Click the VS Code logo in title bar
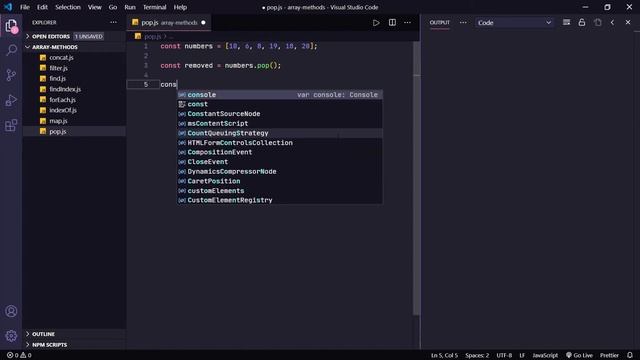640x360 pixels. (x=8, y=7)
